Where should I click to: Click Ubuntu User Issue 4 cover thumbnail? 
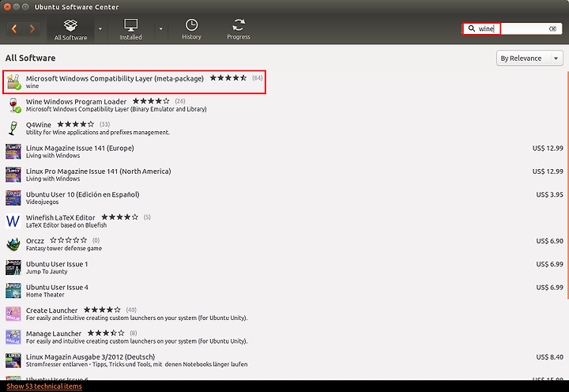tap(13, 291)
